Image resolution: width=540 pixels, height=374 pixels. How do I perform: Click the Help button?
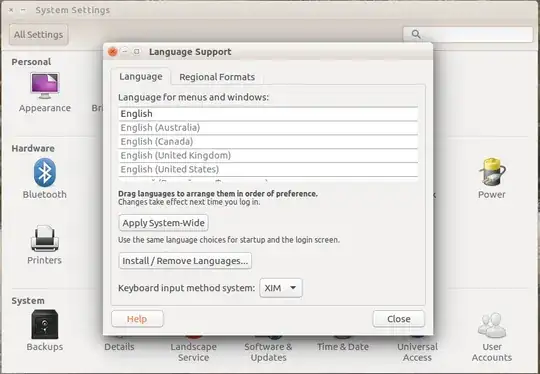tap(137, 319)
